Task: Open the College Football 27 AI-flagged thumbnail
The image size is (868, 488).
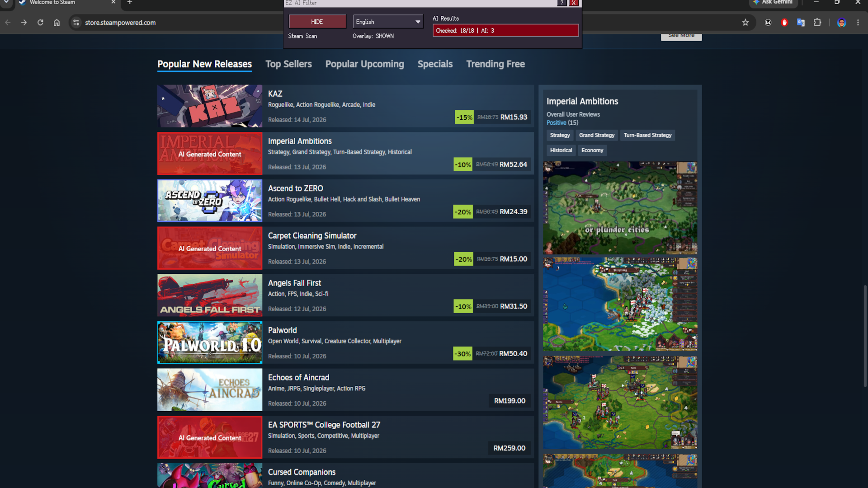Action: [210, 437]
